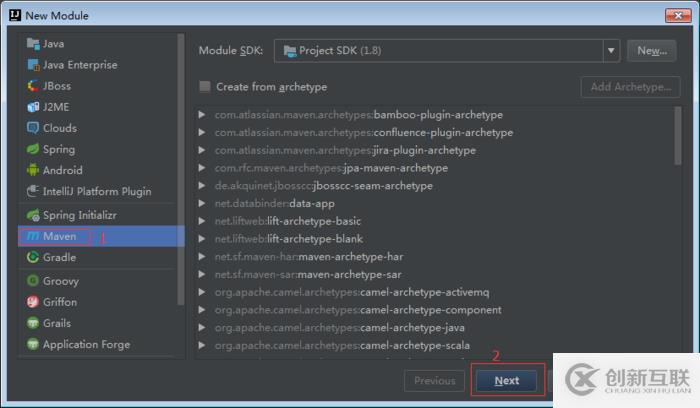Select Application Forge module type
The height and width of the screenshot is (408, 700).
click(x=97, y=344)
